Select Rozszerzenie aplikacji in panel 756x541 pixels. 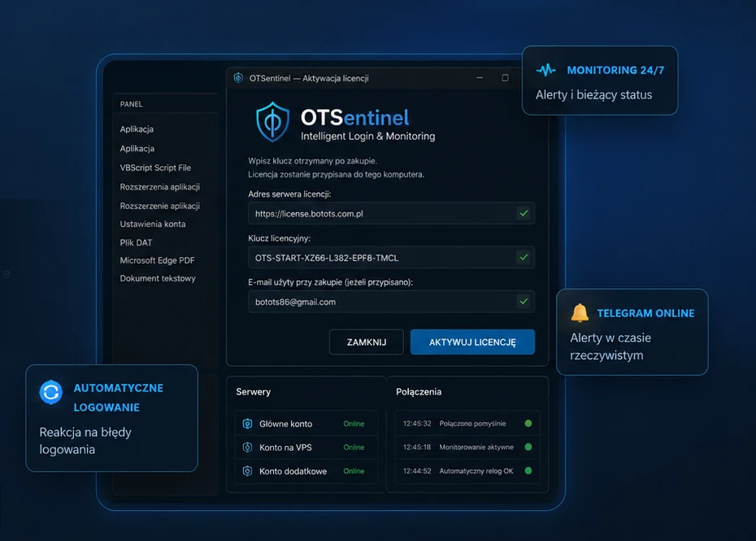160,206
